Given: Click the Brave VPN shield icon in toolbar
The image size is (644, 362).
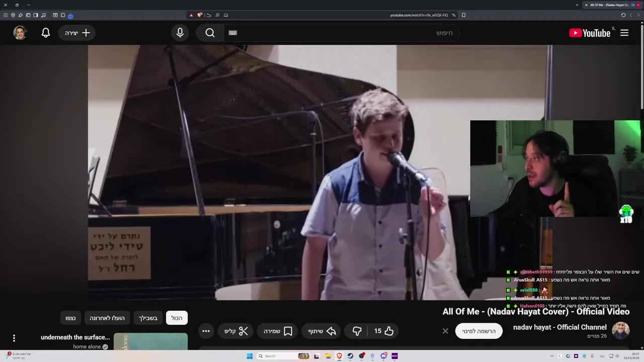Looking at the screenshot, I should (x=13, y=15).
